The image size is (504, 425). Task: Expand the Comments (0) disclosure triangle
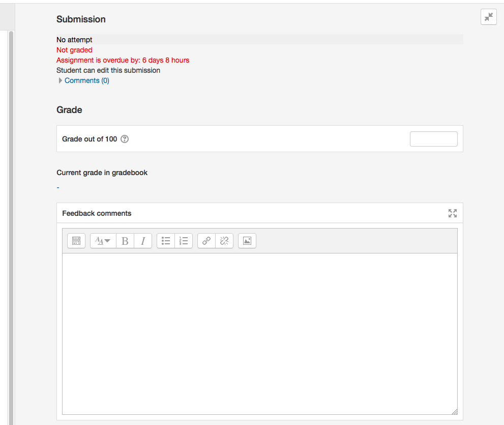pyautogui.click(x=60, y=80)
